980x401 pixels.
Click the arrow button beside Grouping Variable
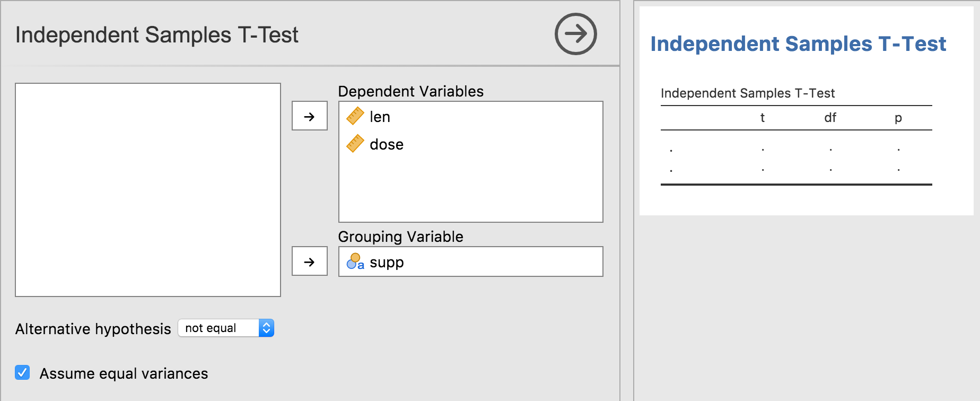click(x=309, y=261)
